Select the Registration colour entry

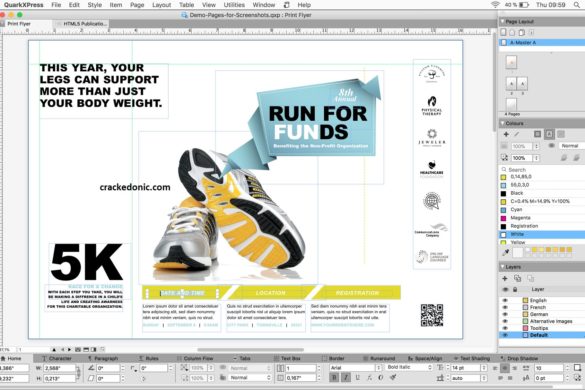[x=542, y=226]
